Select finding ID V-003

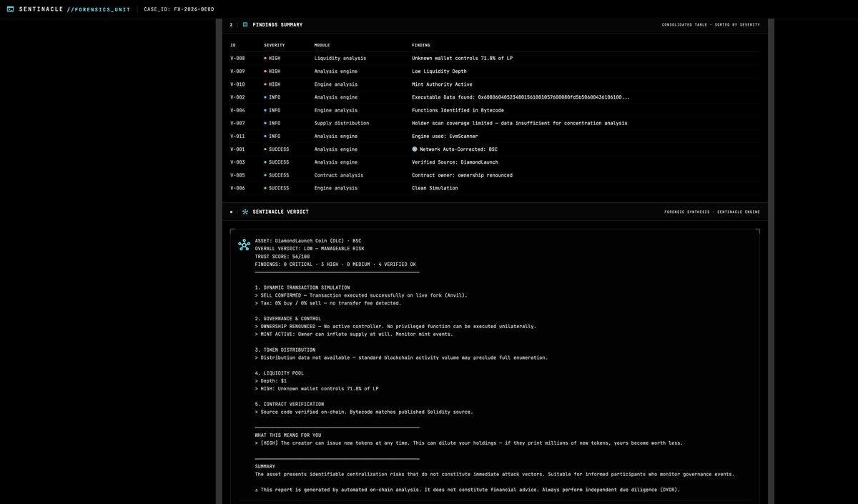[237, 162]
